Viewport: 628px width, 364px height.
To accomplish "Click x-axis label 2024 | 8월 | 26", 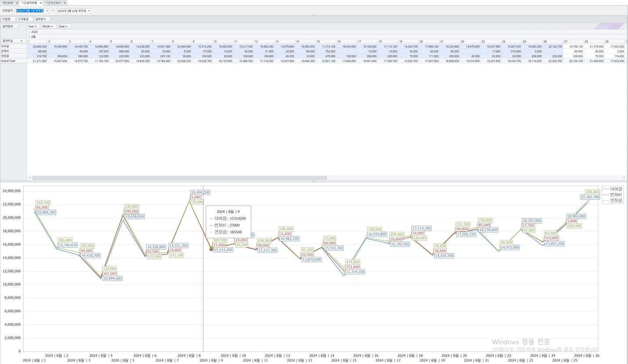I will click(x=586, y=356).
